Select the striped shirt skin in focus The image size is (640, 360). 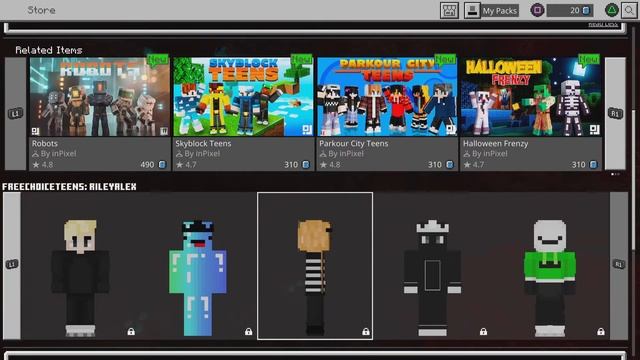pos(315,266)
